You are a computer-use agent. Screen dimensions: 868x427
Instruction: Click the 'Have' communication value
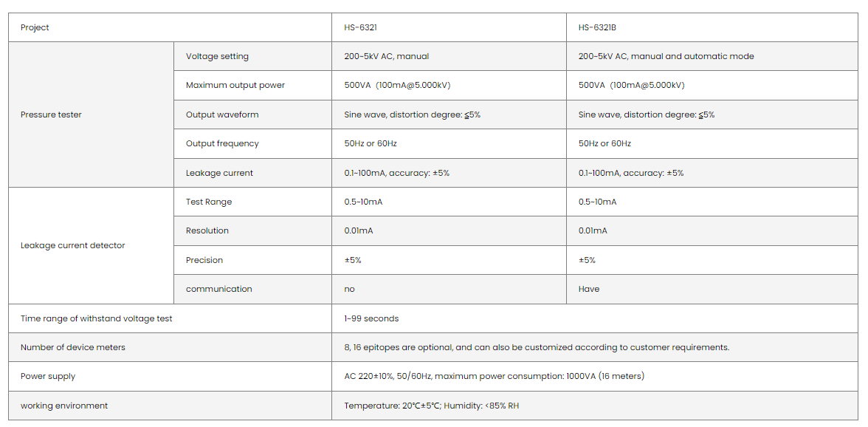point(589,289)
